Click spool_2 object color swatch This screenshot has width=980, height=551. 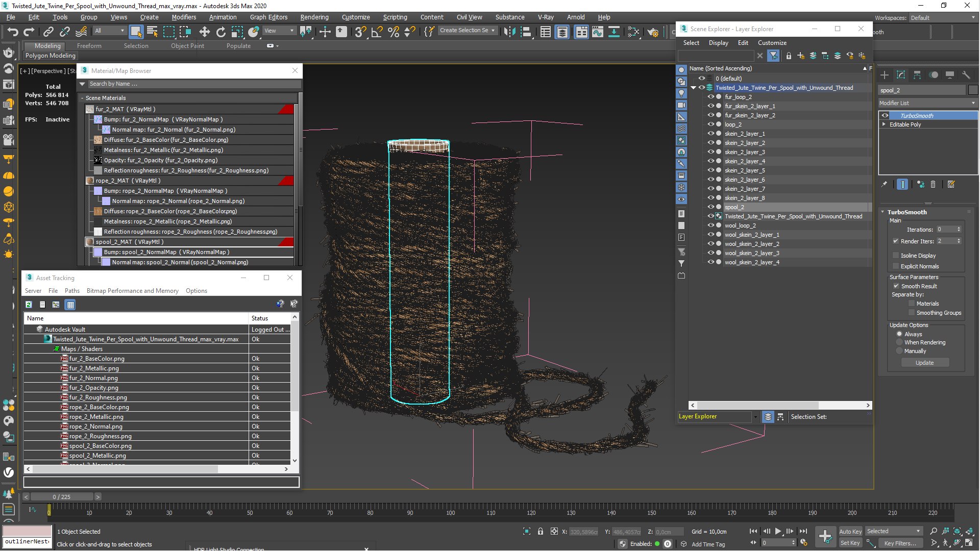click(x=973, y=90)
